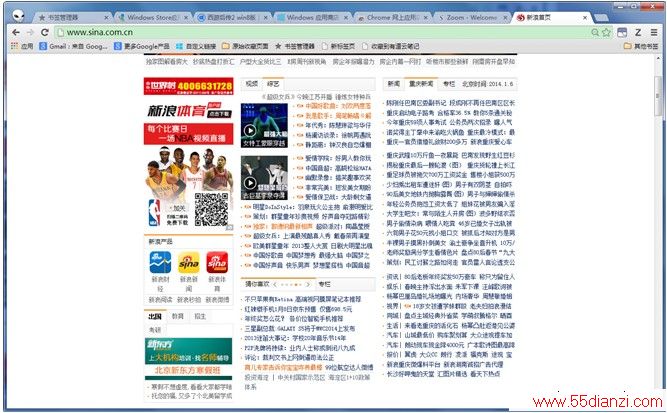
Task: Open the 新浪微博 link under products
Action: coord(217,300)
